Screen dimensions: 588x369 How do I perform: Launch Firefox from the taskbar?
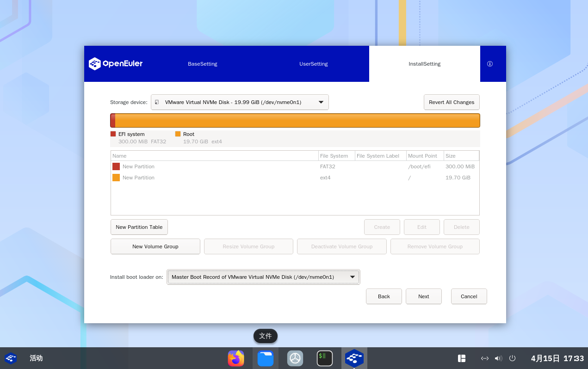[236, 358]
